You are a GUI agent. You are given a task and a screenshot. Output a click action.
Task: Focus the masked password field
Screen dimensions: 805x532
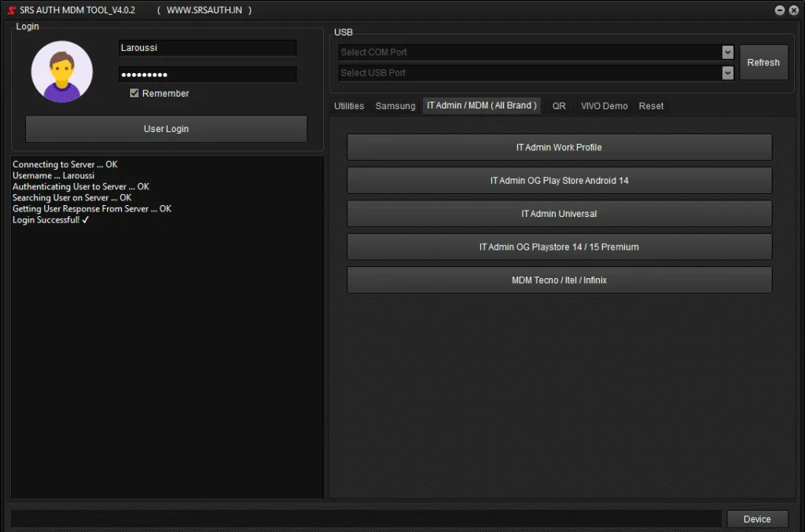[208, 75]
